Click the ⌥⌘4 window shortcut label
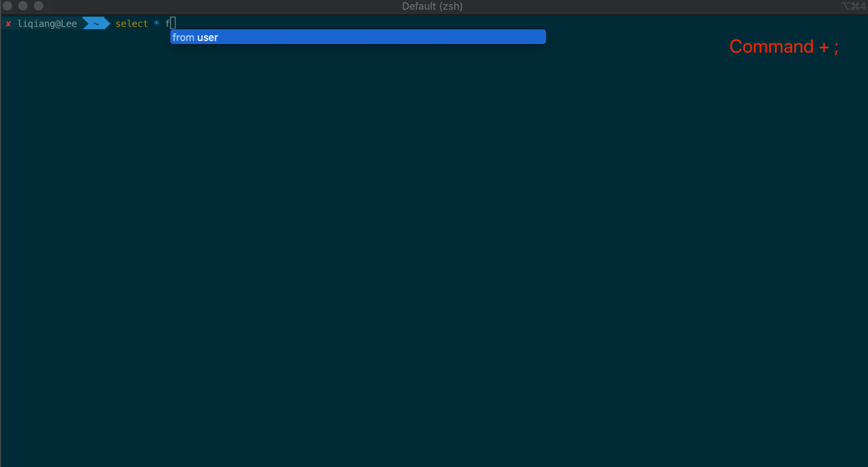The image size is (868, 467). [854, 6]
